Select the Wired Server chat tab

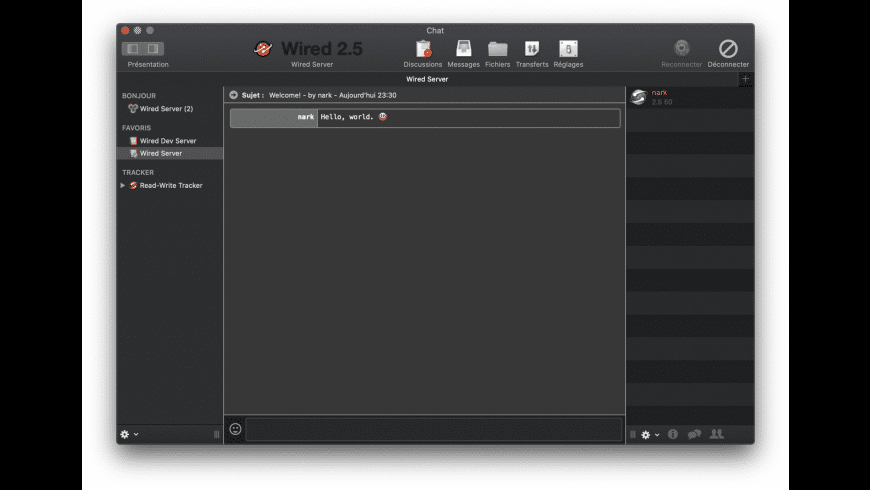coord(427,79)
